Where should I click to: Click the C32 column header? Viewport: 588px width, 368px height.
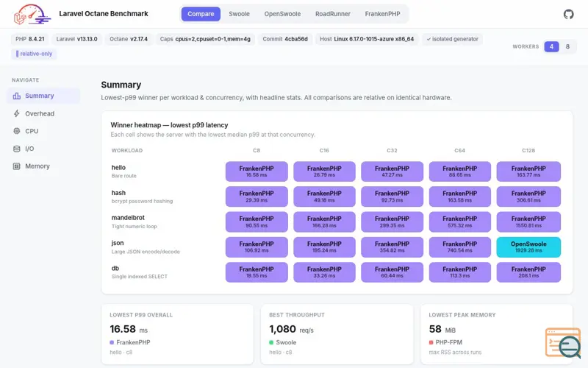[x=392, y=151]
